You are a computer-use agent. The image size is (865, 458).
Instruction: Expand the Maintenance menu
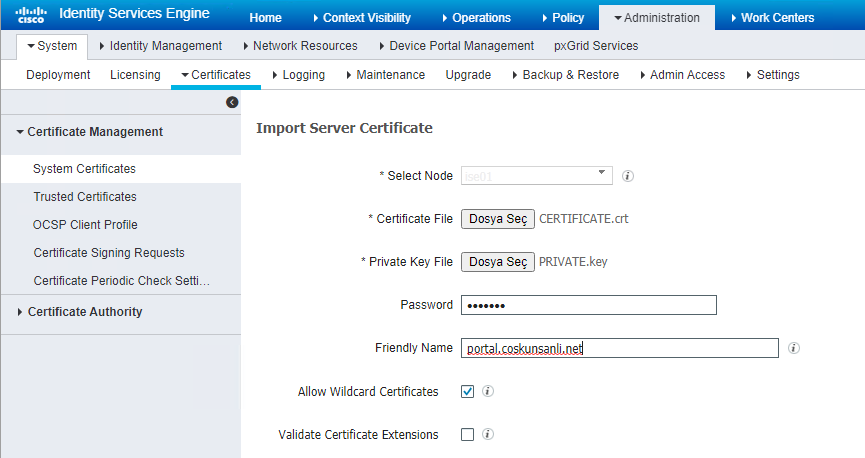tap(385, 74)
